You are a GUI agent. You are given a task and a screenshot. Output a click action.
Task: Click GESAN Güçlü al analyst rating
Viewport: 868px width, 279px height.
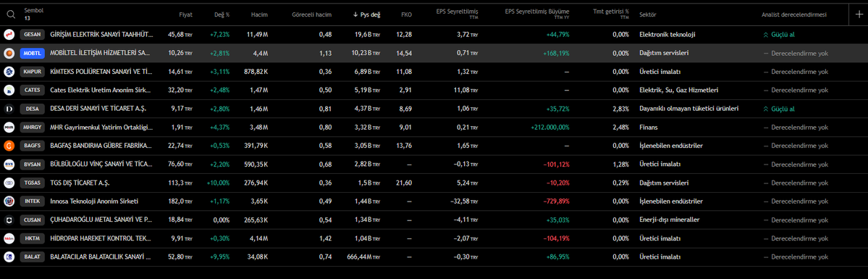click(x=779, y=35)
